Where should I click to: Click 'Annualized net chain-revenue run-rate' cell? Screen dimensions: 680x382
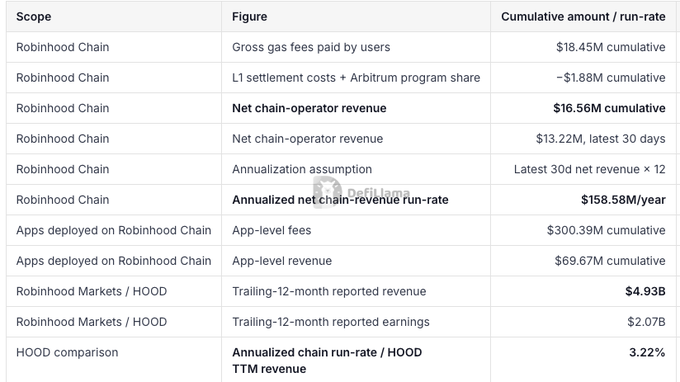(340, 200)
